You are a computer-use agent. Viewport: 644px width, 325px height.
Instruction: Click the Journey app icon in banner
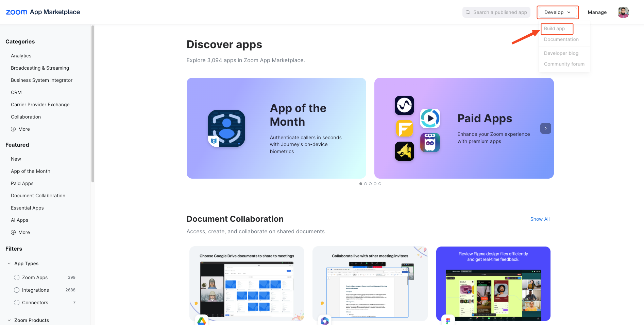coord(226,128)
